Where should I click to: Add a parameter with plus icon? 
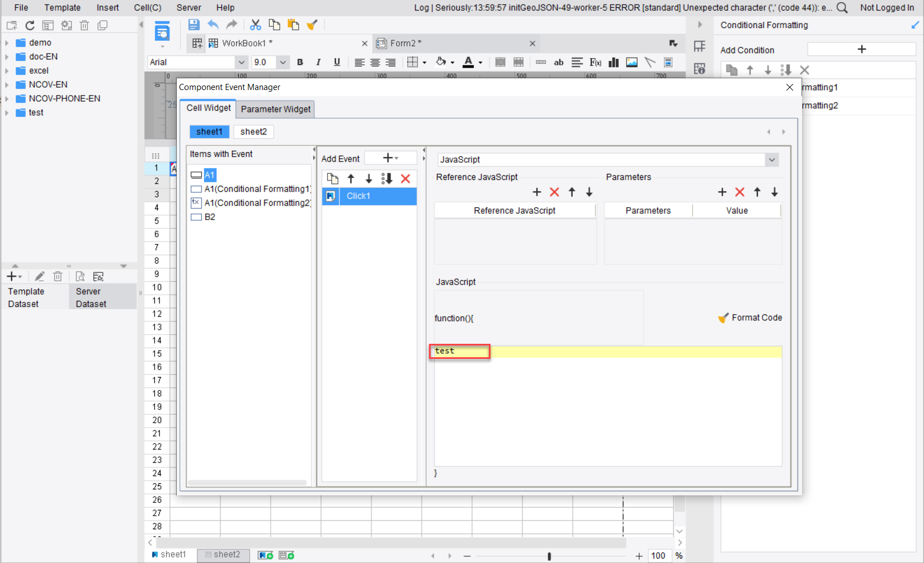point(722,192)
